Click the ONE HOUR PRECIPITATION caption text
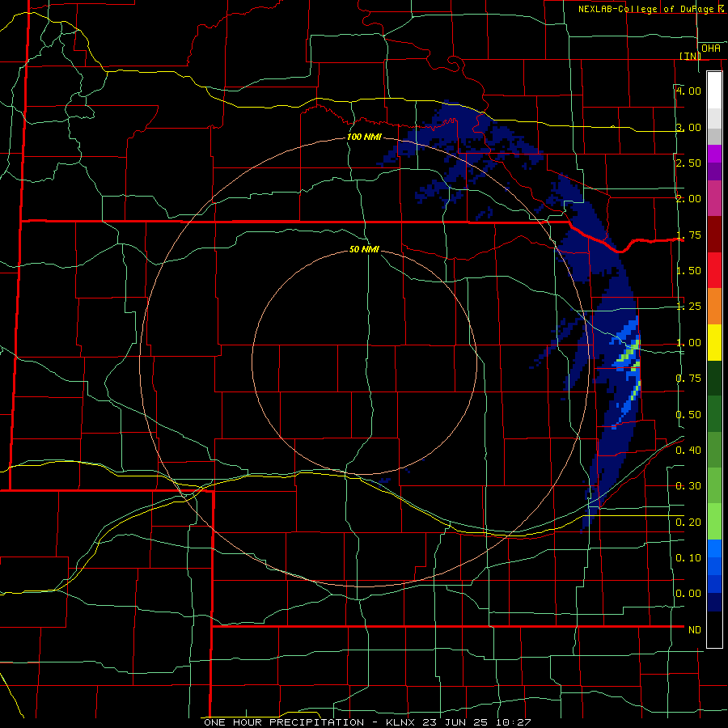728x728 pixels. coord(284,722)
